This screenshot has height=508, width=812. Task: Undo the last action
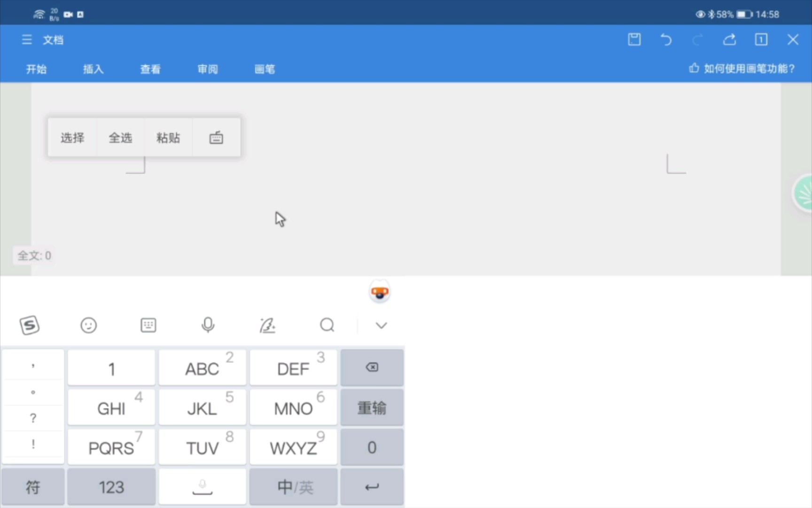(x=666, y=40)
